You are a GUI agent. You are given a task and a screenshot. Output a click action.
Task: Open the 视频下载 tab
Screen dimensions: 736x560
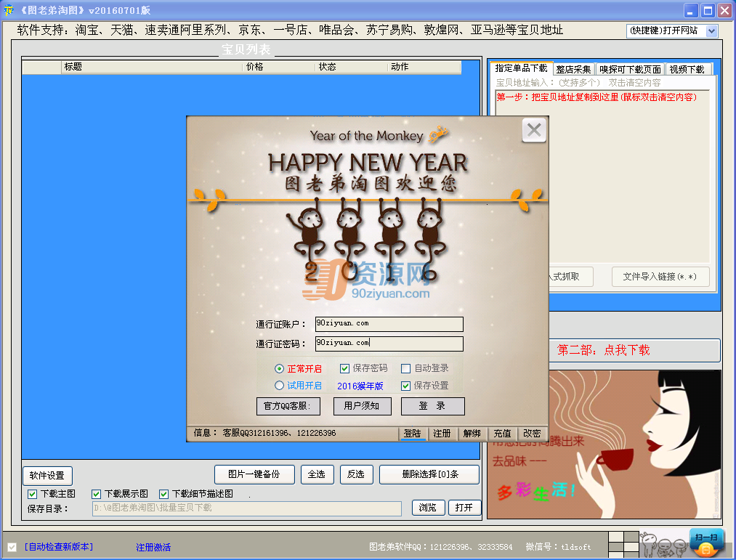[687, 70]
